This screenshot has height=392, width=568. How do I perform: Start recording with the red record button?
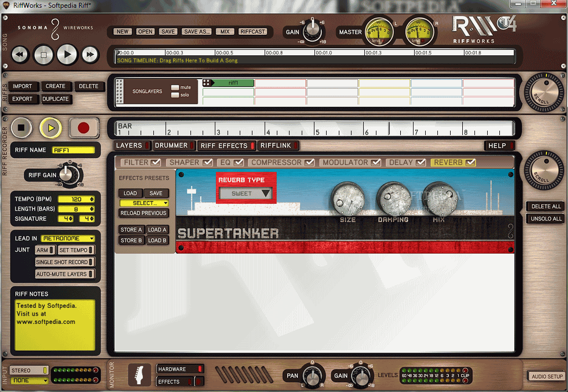(x=84, y=127)
